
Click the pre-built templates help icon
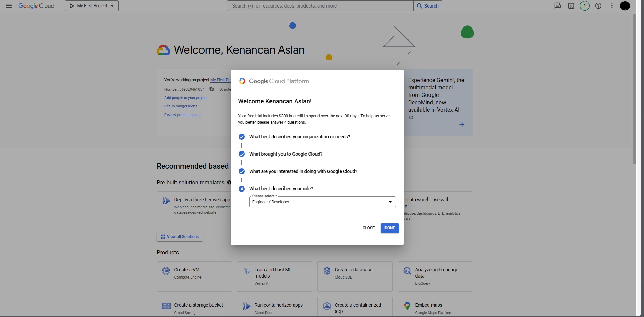(x=229, y=182)
